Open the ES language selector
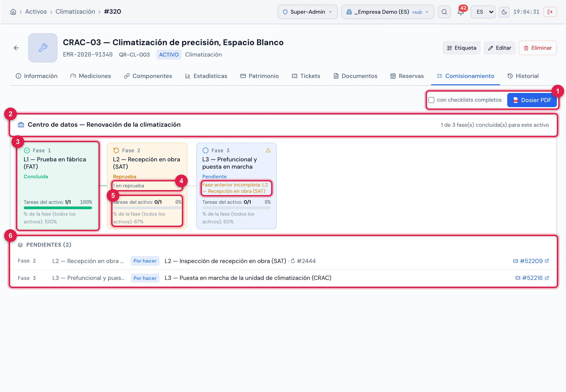 pyautogui.click(x=483, y=12)
